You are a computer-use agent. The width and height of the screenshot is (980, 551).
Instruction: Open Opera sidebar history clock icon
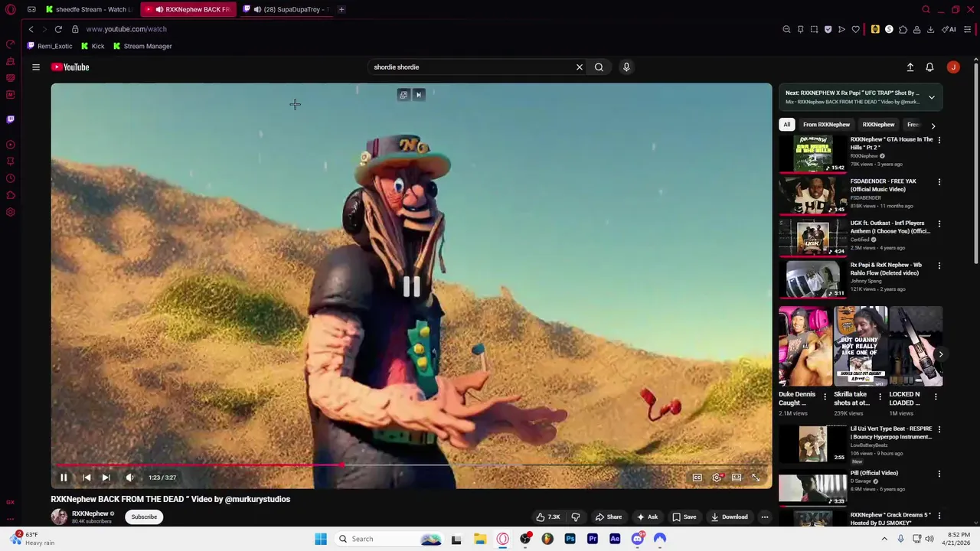coord(11,178)
